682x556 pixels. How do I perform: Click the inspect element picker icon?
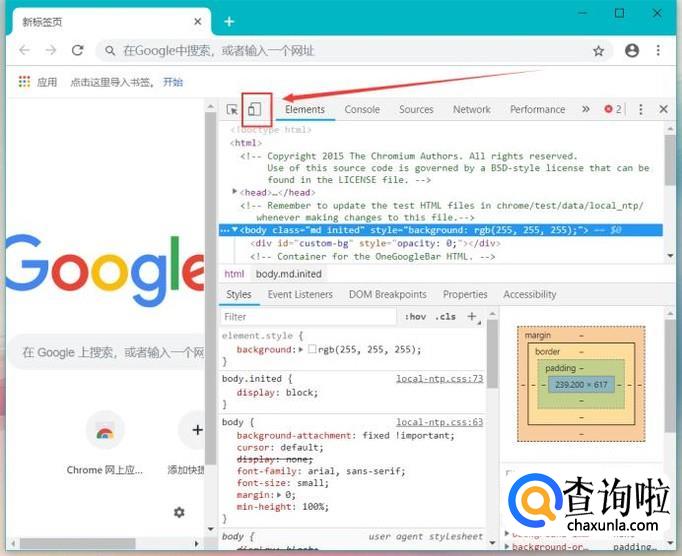tap(232, 109)
